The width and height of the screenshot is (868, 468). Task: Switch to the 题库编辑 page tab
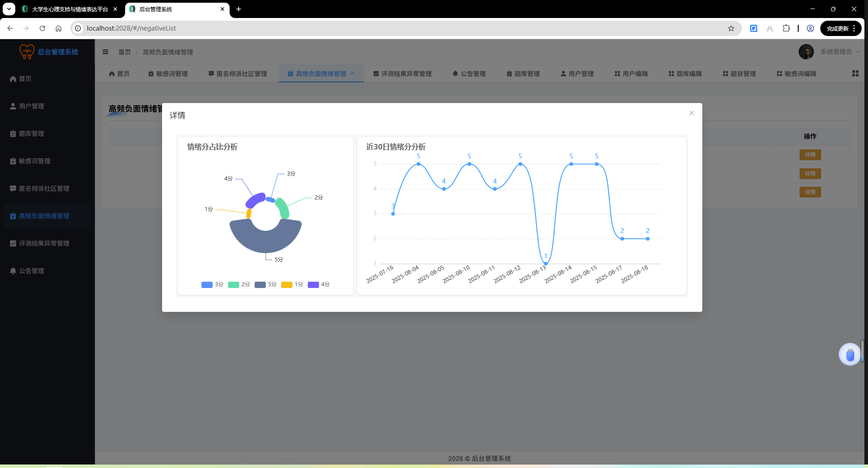[x=685, y=74]
